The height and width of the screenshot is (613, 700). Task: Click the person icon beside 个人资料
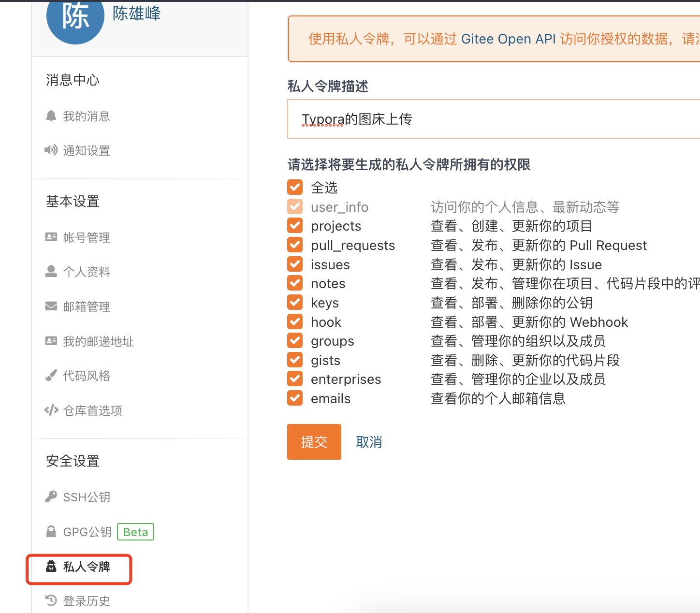tap(51, 271)
